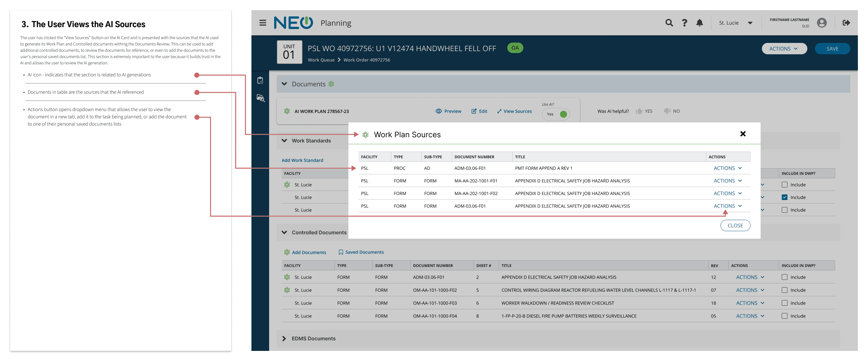868x361 pixels.
Task: Open ACTIONS dropdown for ADM-03.06-F01 PROC row
Action: coord(727,168)
